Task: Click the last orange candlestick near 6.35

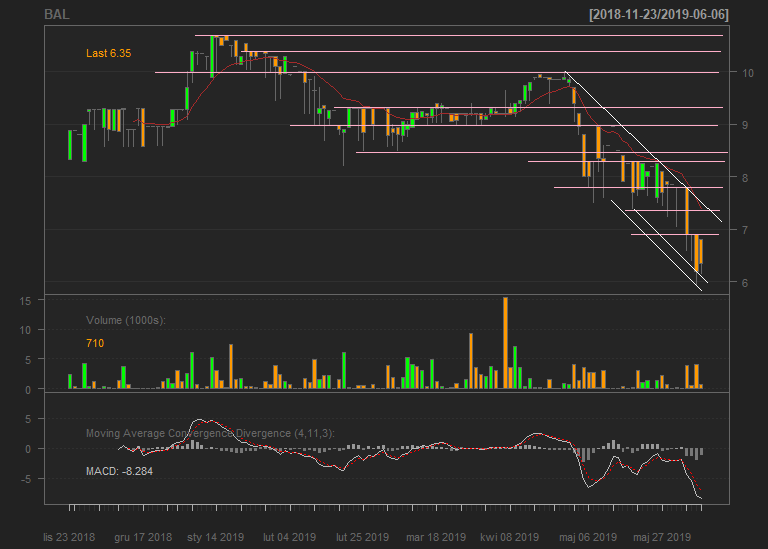Action: pyautogui.click(x=701, y=251)
